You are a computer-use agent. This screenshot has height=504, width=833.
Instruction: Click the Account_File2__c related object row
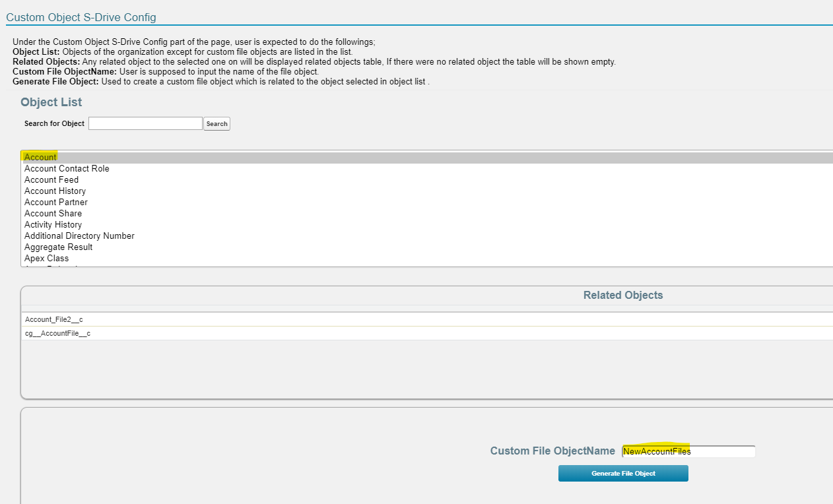pyautogui.click(x=54, y=319)
